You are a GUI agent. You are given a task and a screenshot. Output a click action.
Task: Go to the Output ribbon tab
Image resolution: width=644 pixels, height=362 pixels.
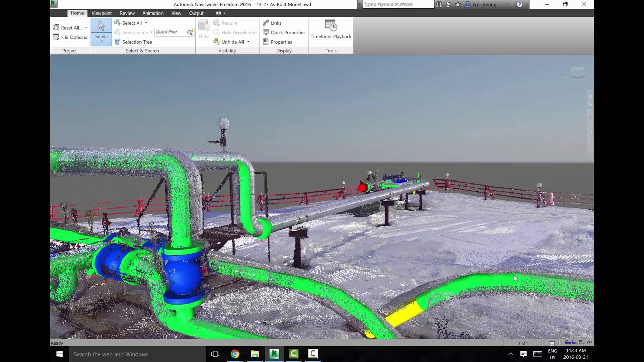196,13
